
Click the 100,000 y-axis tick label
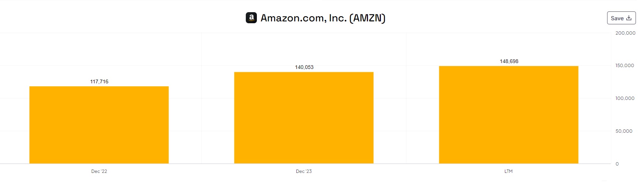625,98
